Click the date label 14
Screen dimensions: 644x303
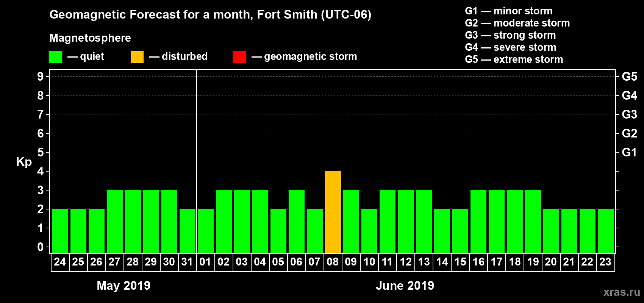442,262
